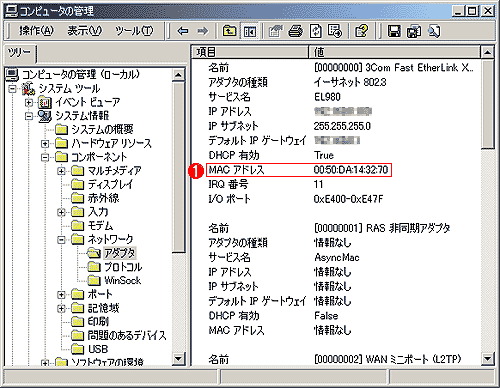Click tree pane scroll down arrow
Screen dimensions: 500x388
click(178, 359)
